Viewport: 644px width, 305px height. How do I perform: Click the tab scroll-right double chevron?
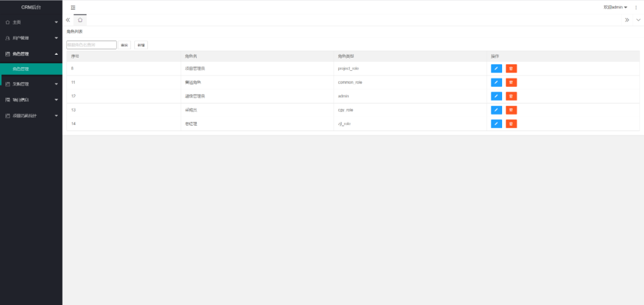point(627,20)
